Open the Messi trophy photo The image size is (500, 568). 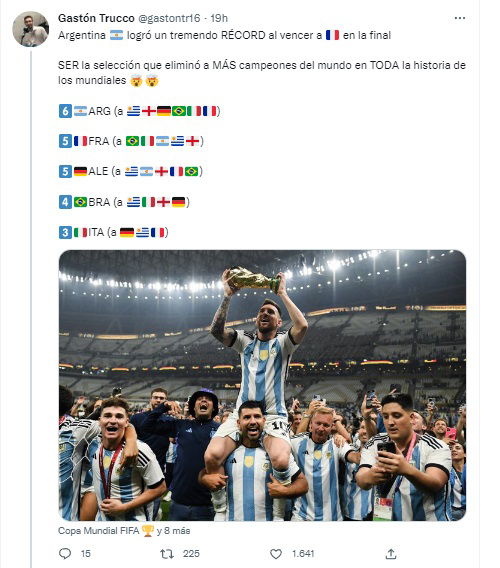(x=262, y=385)
